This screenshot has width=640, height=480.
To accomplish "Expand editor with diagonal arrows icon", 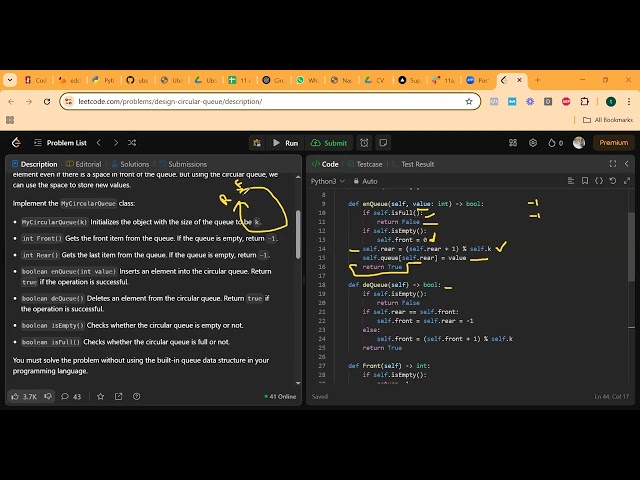I will (x=627, y=181).
